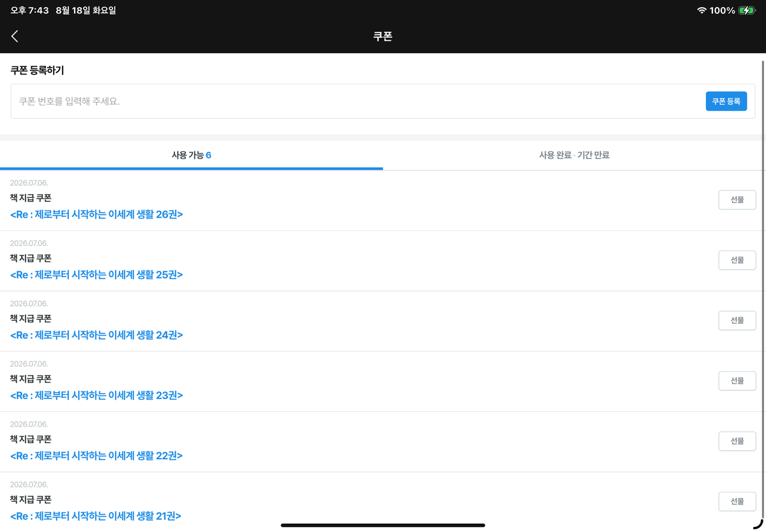This screenshot has width=766, height=532.
Task: Open the Re:제로 26권 book link
Action: [96, 215]
